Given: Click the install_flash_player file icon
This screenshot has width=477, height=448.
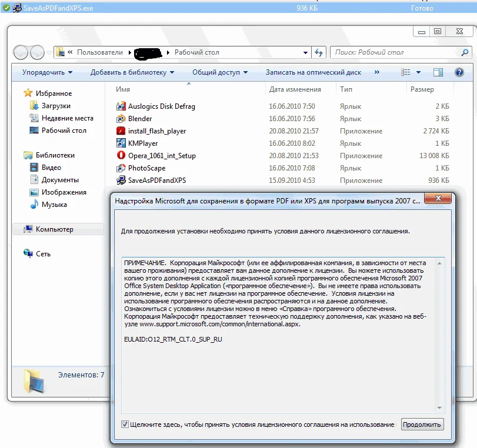Looking at the screenshot, I should [121, 131].
